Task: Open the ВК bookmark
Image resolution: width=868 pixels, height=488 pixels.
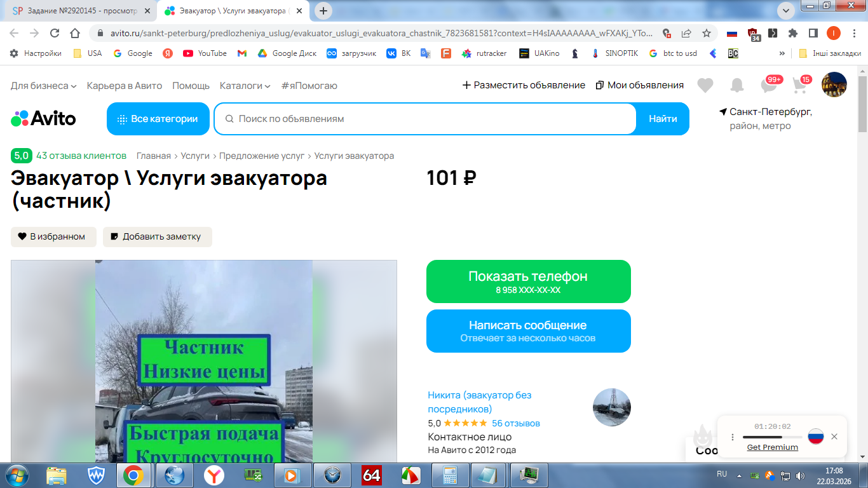Action: point(398,53)
